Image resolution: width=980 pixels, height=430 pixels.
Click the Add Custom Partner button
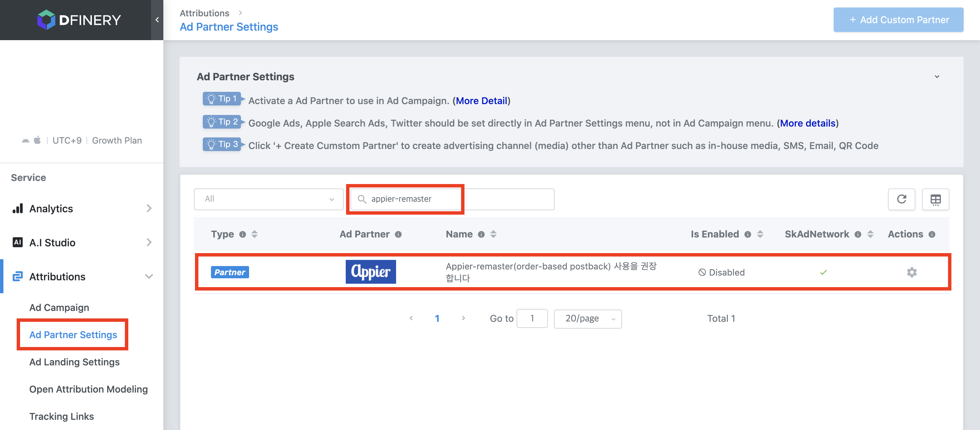[898, 20]
